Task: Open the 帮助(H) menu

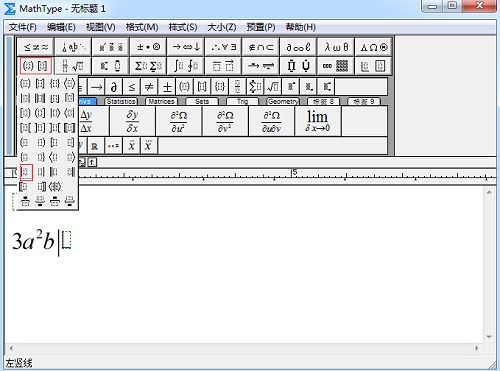Action: [301, 27]
